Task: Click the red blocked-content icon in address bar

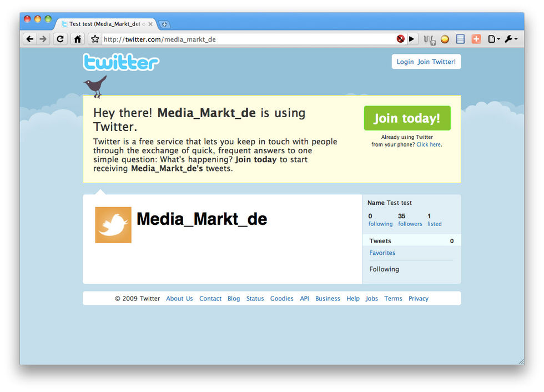Action: 400,39
